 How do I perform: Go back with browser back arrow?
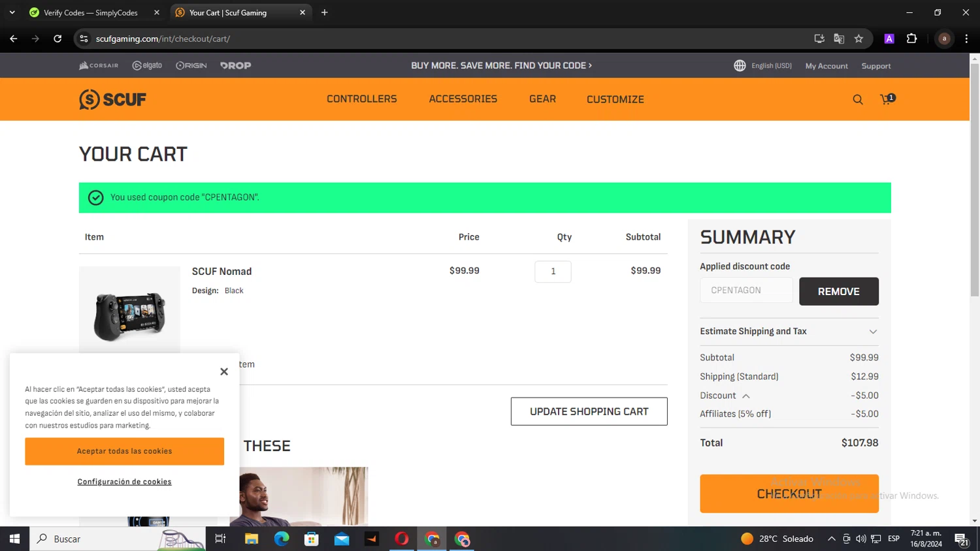(x=14, y=39)
